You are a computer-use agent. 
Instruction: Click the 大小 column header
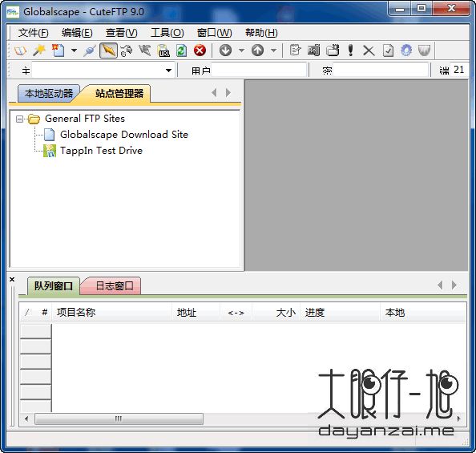coord(276,313)
